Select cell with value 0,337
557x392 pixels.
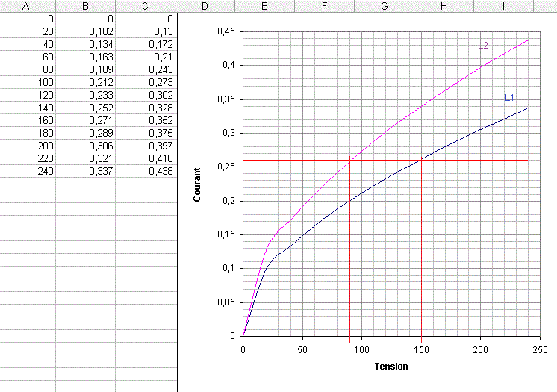[x=86, y=171]
